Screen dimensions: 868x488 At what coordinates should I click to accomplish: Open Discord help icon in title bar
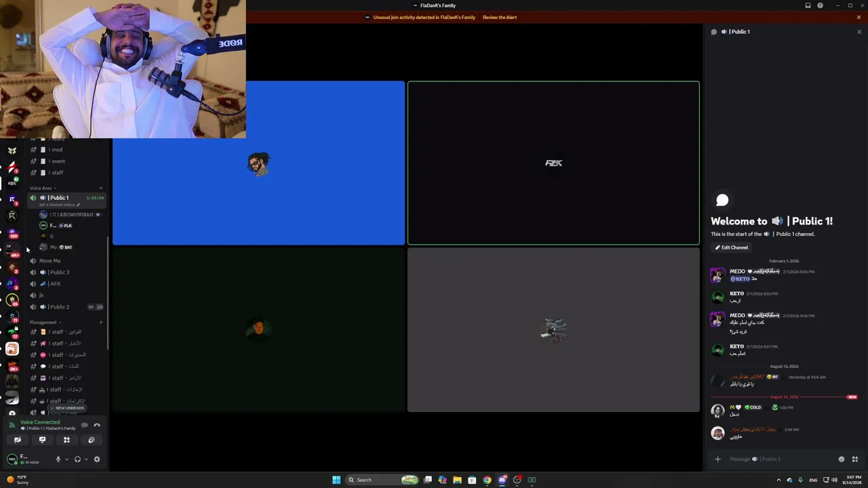click(820, 5)
